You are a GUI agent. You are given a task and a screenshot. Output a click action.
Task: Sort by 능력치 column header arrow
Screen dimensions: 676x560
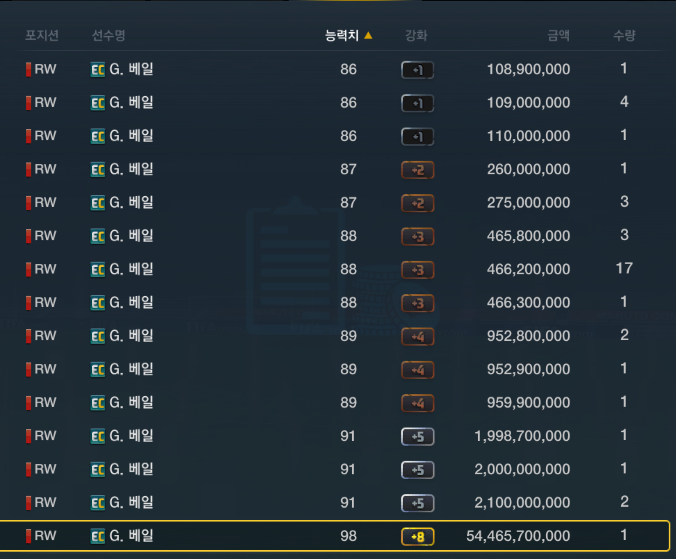point(368,35)
